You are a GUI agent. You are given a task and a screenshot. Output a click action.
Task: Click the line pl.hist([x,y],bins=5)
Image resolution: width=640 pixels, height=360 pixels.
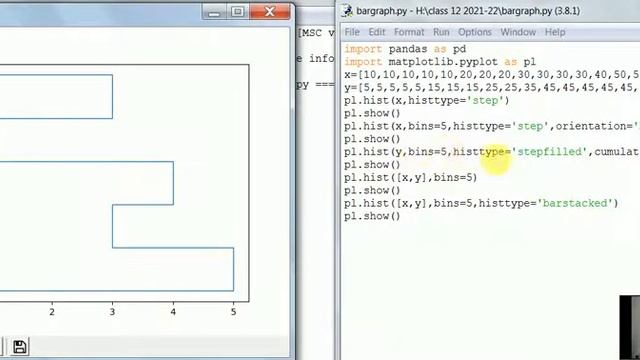(411, 178)
